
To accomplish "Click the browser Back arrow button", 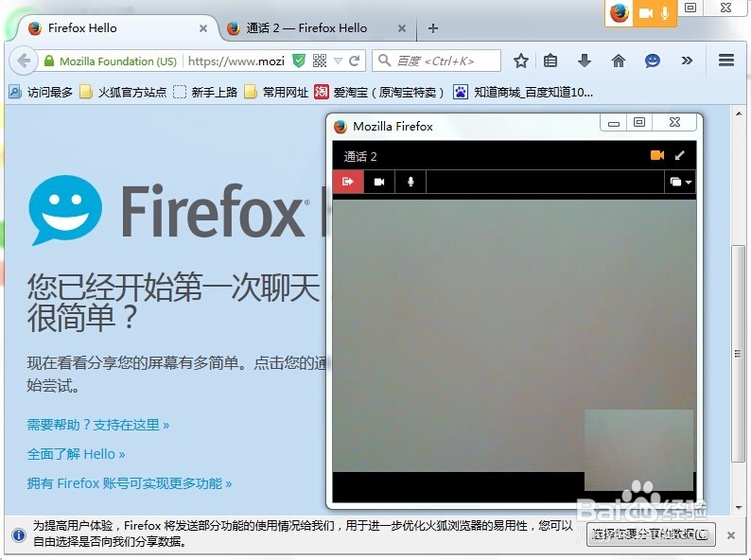I will [x=24, y=61].
